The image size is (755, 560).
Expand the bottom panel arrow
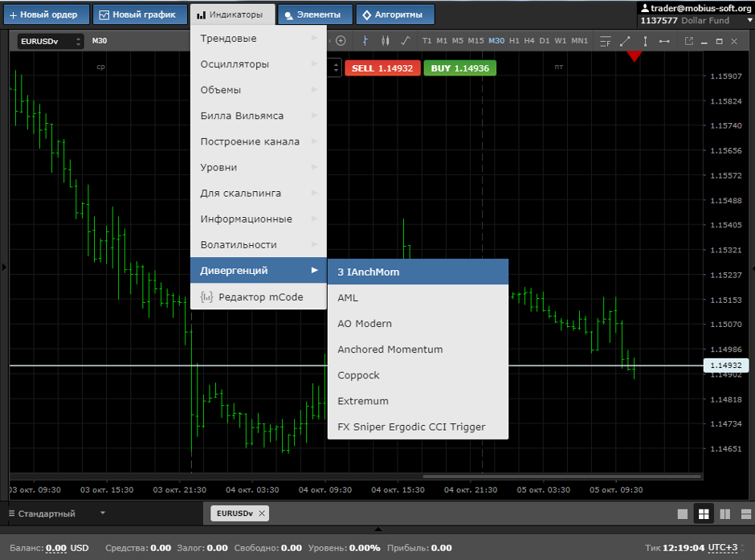pyautogui.click(x=378, y=529)
